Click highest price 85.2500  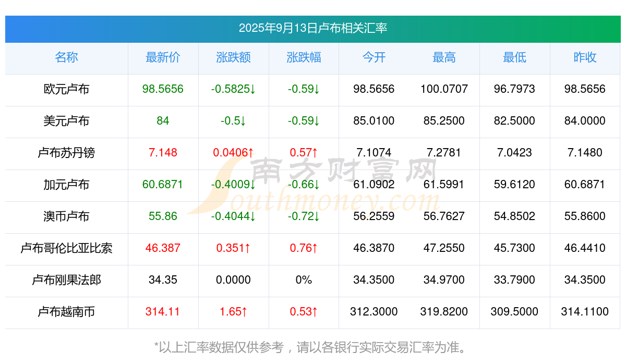pyautogui.click(x=444, y=121)
